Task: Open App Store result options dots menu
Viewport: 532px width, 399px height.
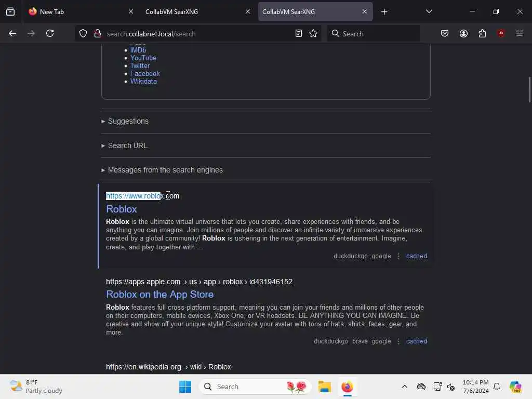Action: pos(398,341)
